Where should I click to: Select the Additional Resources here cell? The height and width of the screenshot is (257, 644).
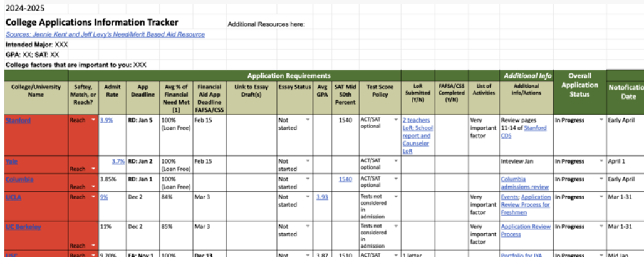tap(266, 24)
